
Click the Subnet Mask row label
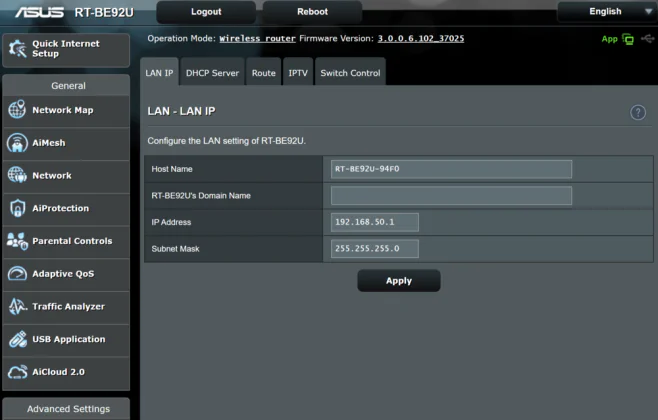175,249
